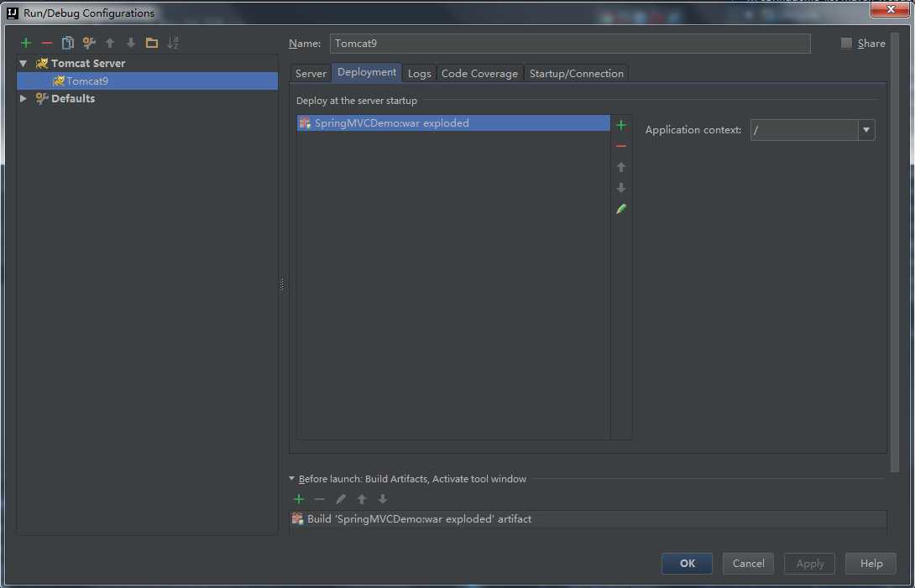Move before launch task up
This screenshot has height=588, width=915.
tap(362, 499)
